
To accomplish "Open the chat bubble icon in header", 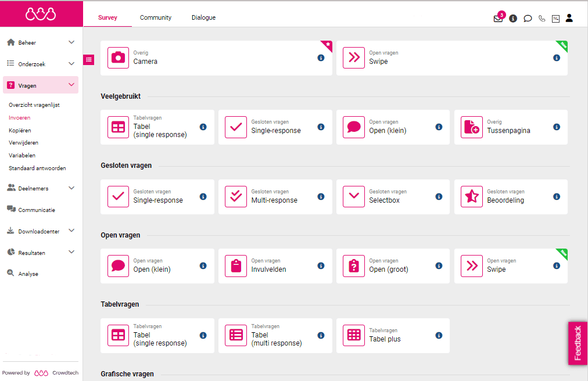I will [528, 19].
